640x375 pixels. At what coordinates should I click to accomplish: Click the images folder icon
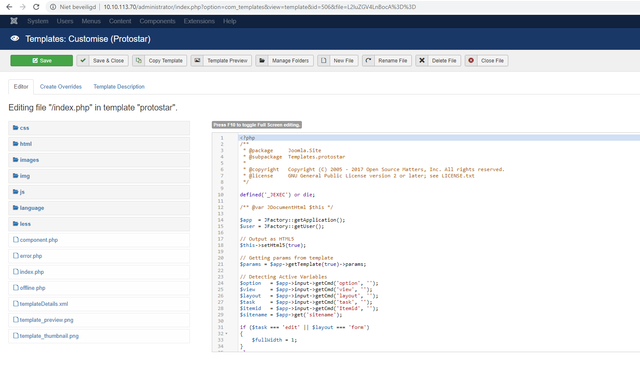coord(16,160)
